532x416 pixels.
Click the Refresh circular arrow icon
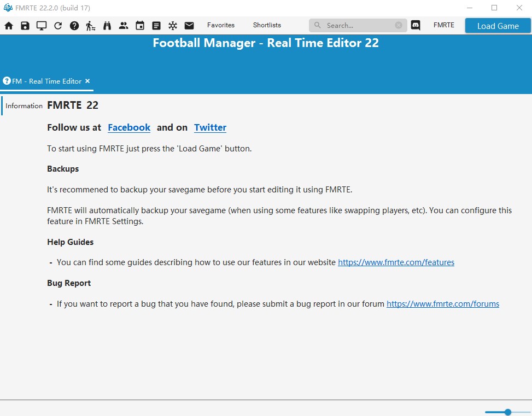(58, 26)
